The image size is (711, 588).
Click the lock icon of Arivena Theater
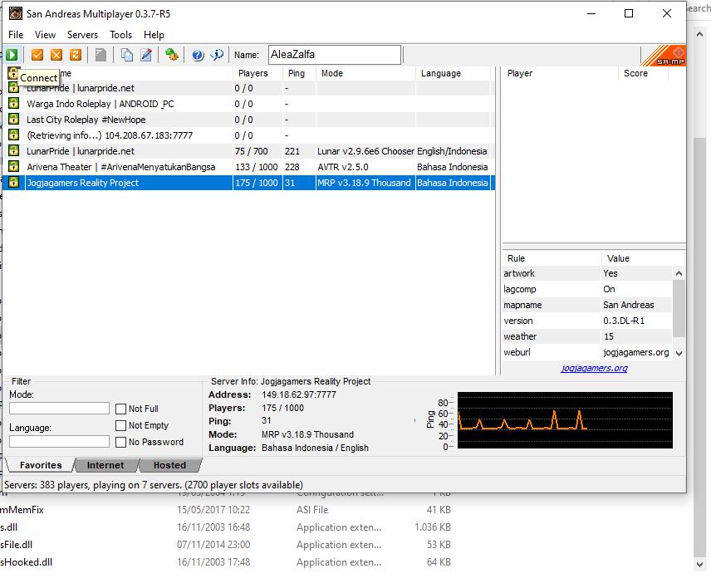click(x=13, y=166)
